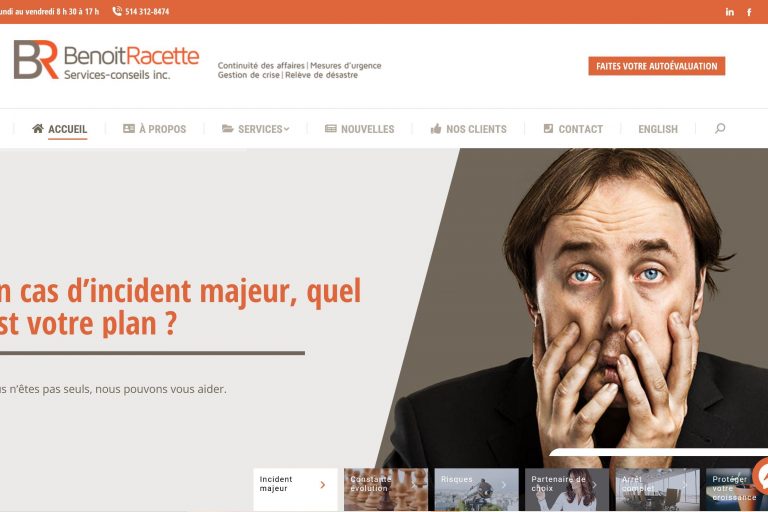Image resolution: width=768 pixels, height=512 pixels.
Task: Click the phone icon beside 514 312-8474
Action: click(117, 11)
